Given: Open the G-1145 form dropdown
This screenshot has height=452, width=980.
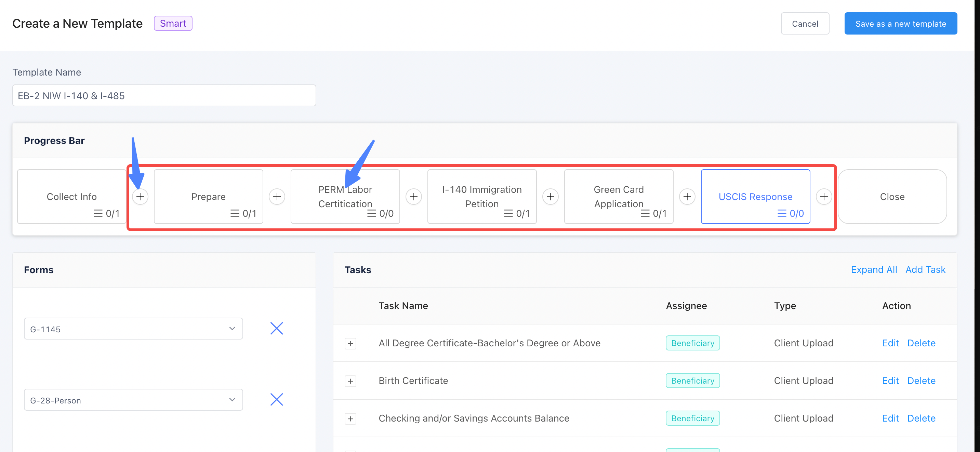Looking at the screenshot, I should pos(133,329).
